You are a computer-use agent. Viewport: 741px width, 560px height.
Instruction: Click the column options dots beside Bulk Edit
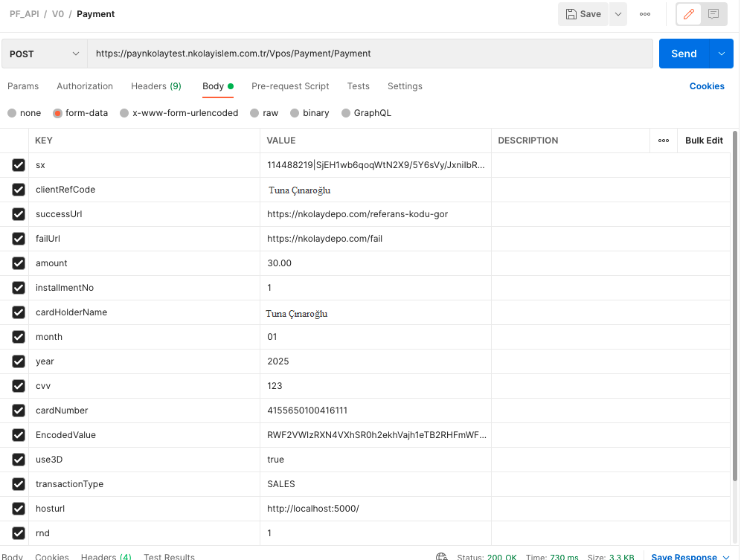[663, 141]
